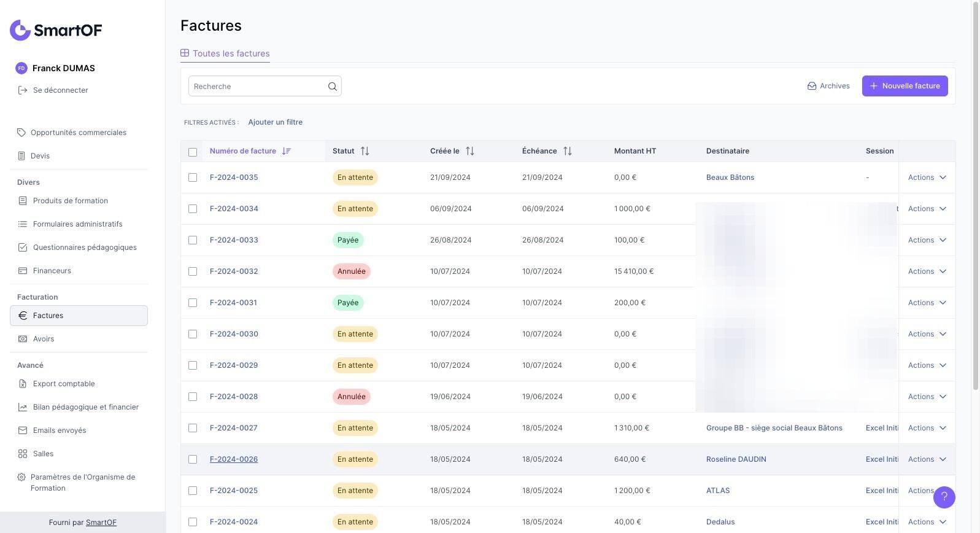Click the Archives inbox icon
This screenshot has width=980, height=533.
[811, 86]
